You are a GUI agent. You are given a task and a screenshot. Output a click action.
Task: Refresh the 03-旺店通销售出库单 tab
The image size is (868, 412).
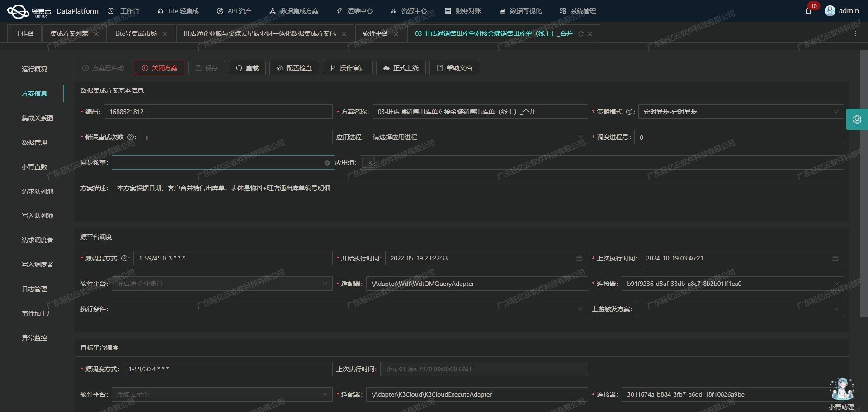[581, 34]
